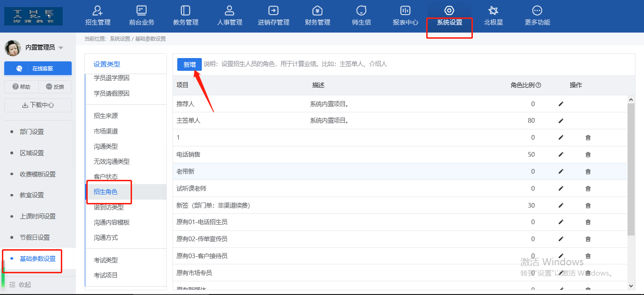Delete the 试听课老师 role

coord(588,188)
